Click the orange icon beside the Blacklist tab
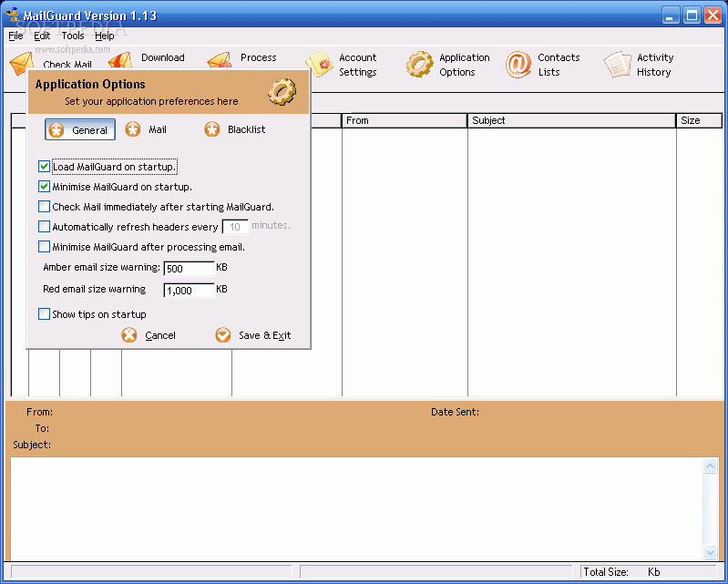Viewport: 728px width, 584px height. coord(212,129)
